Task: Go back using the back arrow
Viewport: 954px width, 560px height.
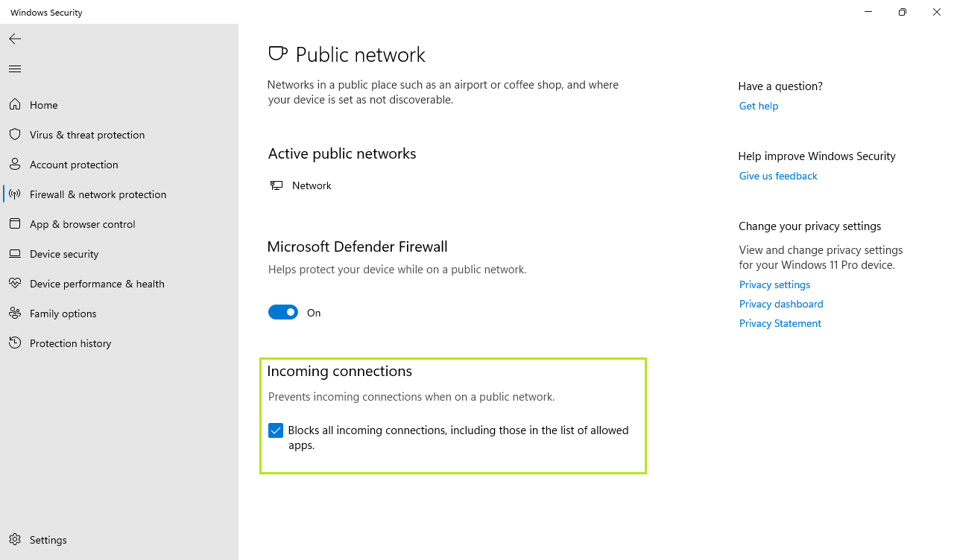Action: pos(15,39)
